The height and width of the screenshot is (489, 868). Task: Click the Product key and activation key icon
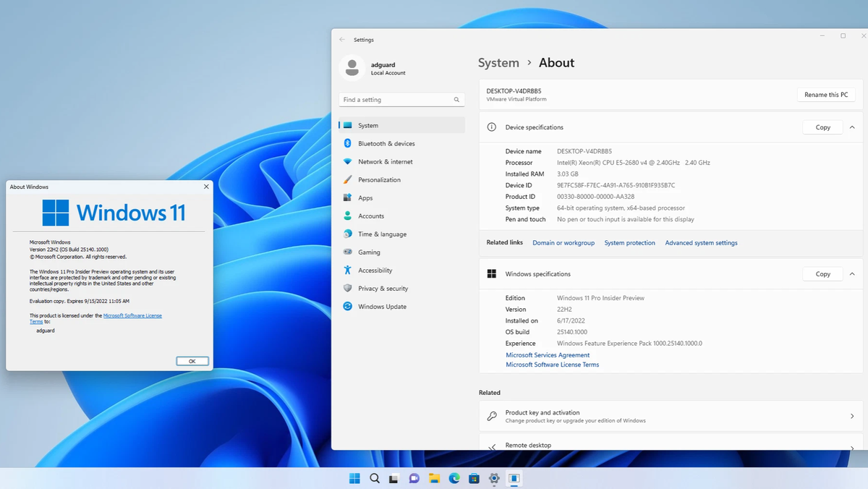tap(492, 416)
